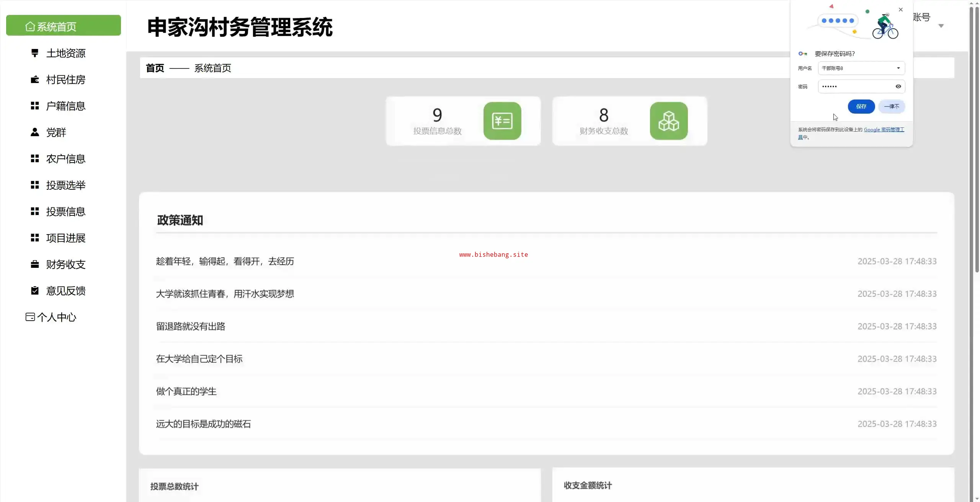Open the Google 密码管理工具 link
Image resolution: width=980 pixels, height=502 pixels.
click(884, 130)
